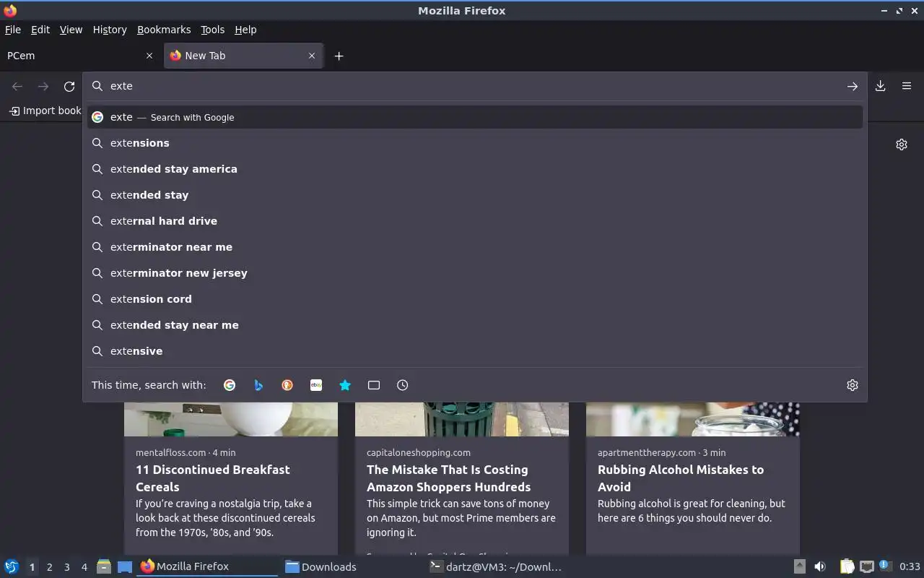
Task: Open the View menu
Action: (x=71, y=30)
